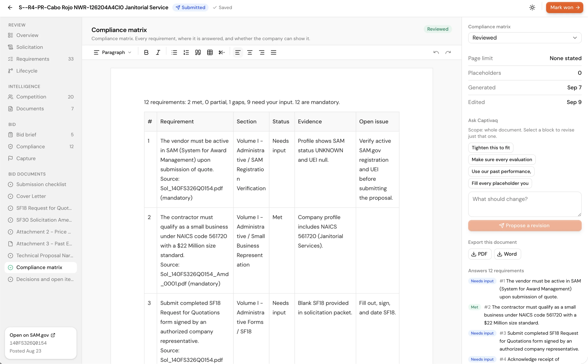
Task: Open the Paragraph style dropdown
Action: pyautogui.click(x=112, y=52)
